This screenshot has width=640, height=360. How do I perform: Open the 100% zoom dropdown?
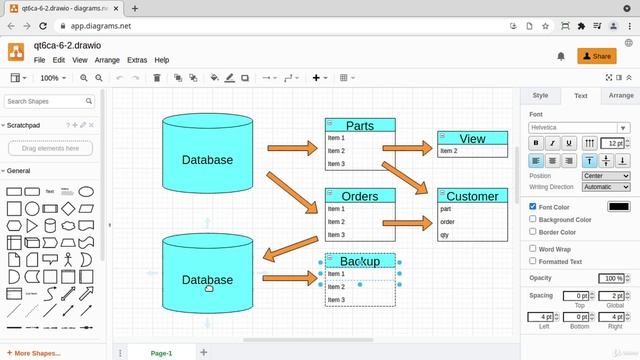[x=53, y=78]
